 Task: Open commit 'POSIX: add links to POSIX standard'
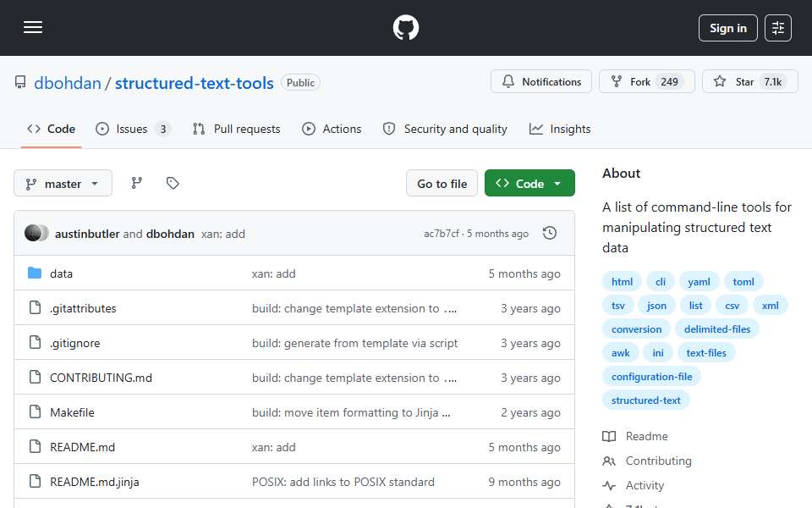[x=343, y=482]
